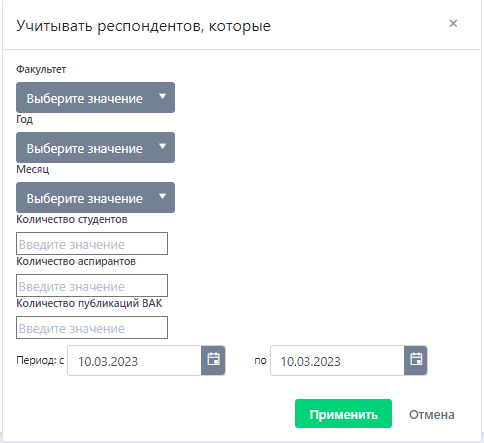Click the triangle arrow in Факультет selector

162,97
